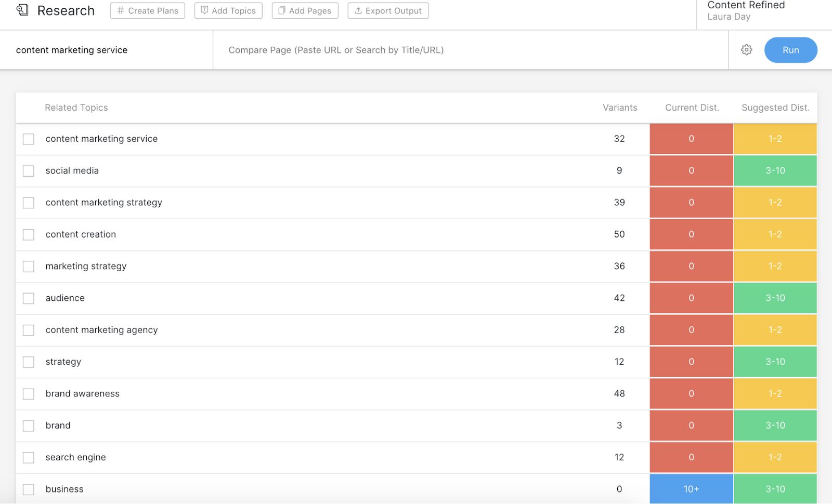Click the yellow 1-2 suggested cell for search engine
The image size is (832, 504).
pyautogui.click(x=775, y=457)
